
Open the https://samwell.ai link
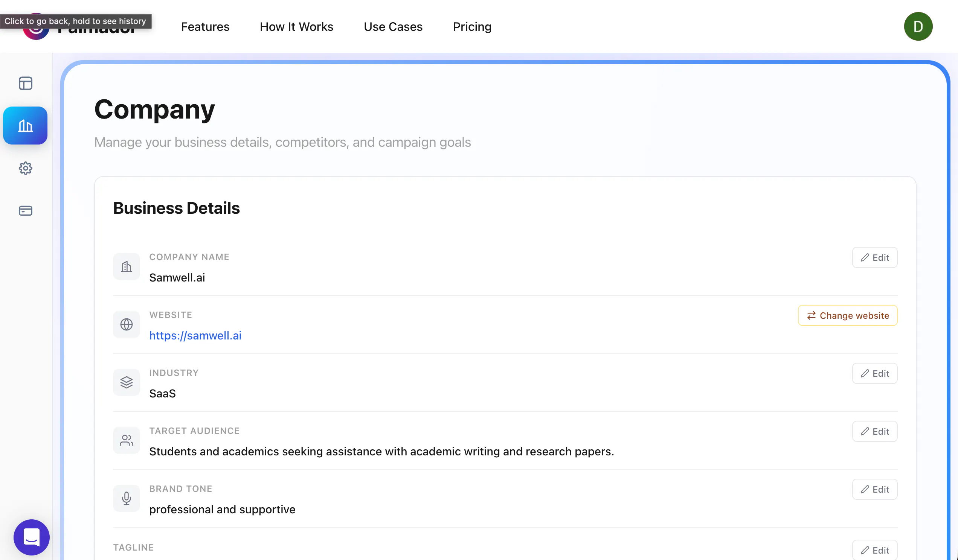pyautogui.click(x=195, y=335)
